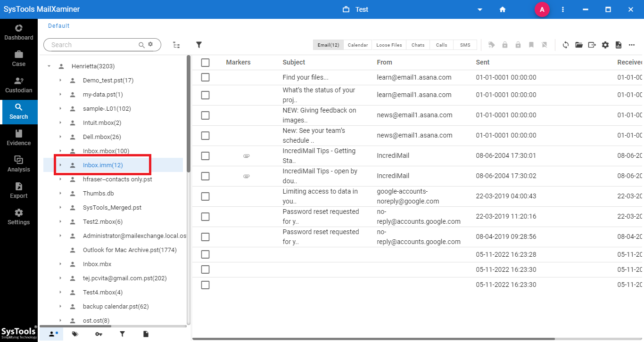This screenshot has height=342, width=644.
Task: Switch to the Calls tab
Action: point(441,45)
